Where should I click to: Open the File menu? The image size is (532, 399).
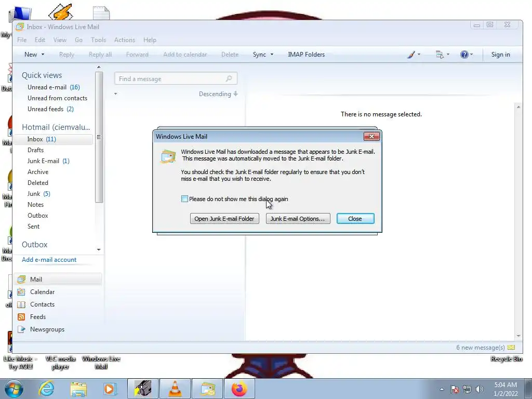[x=22, y=39]
